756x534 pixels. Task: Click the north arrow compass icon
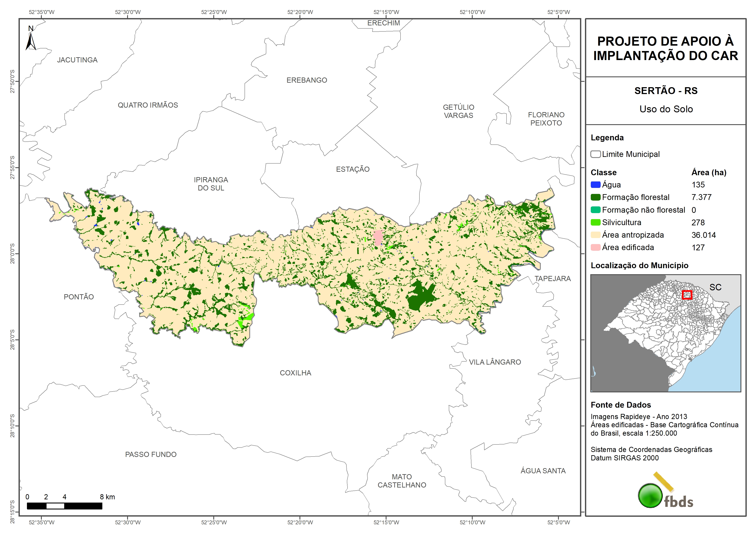pos(31,40)
